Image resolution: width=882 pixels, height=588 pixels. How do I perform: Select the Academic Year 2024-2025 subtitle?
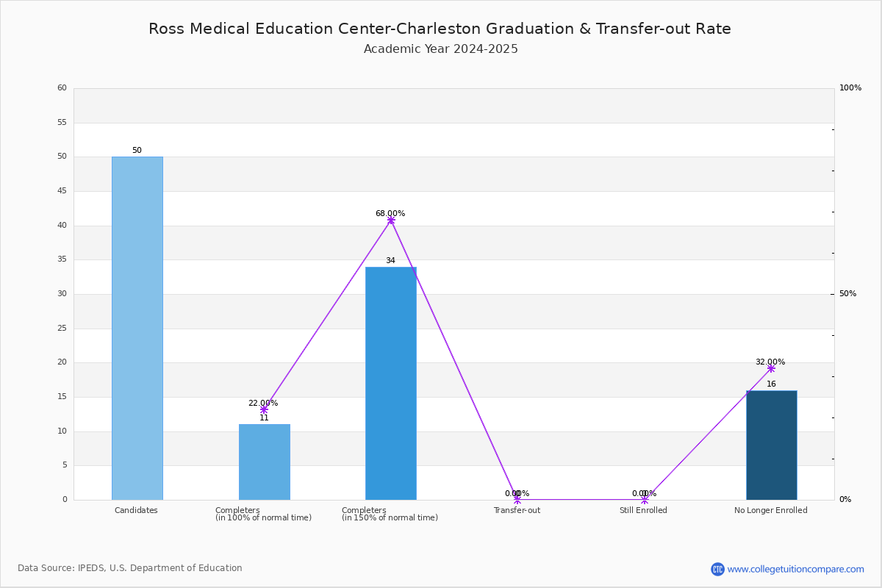[441, 49]
